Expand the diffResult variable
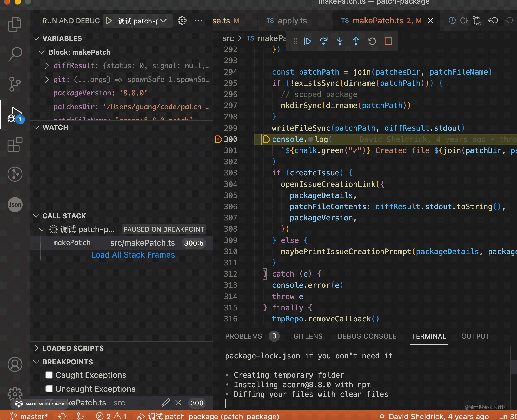This screenshot has width=517, height=420. pos(47,66)
